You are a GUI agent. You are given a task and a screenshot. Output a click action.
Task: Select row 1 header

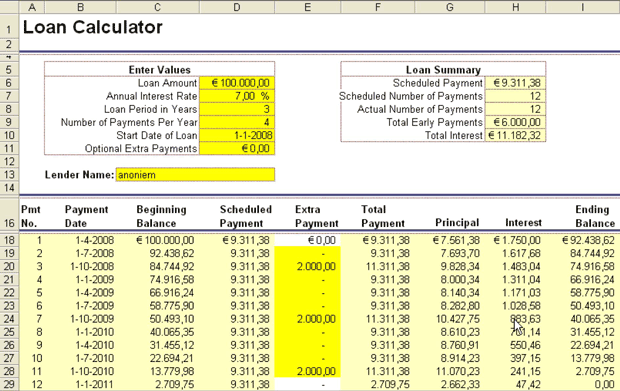(x=9, y=26)
